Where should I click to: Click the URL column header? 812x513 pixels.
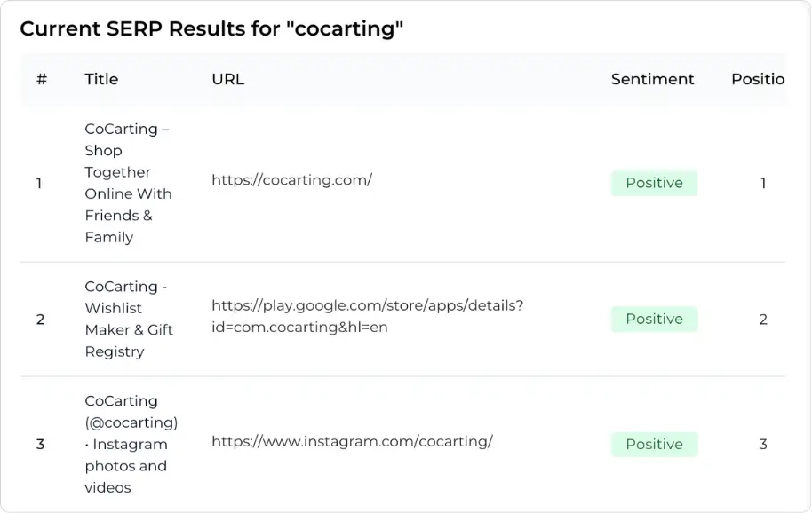[x=227, y=79]
